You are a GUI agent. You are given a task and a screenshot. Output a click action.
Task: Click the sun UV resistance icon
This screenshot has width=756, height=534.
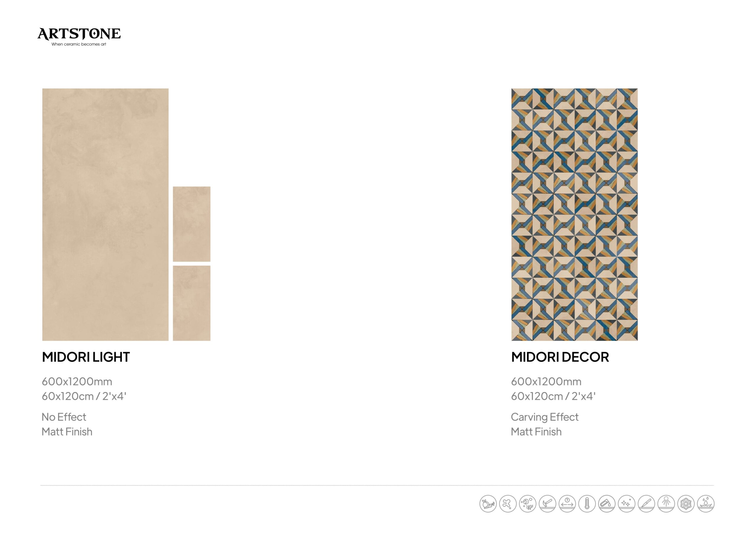[x=666, y=503]
